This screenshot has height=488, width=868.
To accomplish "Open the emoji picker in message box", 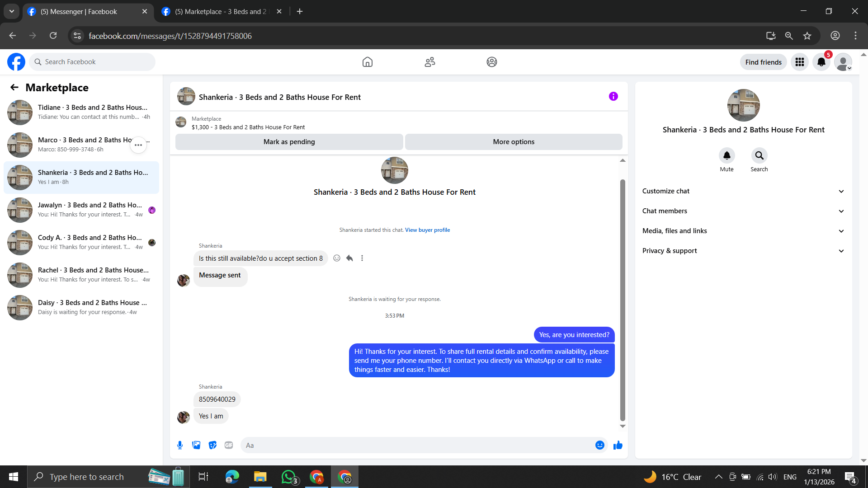I will coord(599,445).
